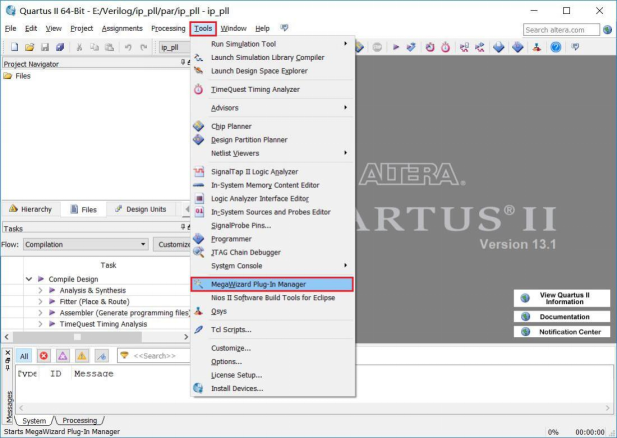Click the Search altera.com field
Image resolution: width=617 pixels, height=438 pixels.
[x=562, y=30]
